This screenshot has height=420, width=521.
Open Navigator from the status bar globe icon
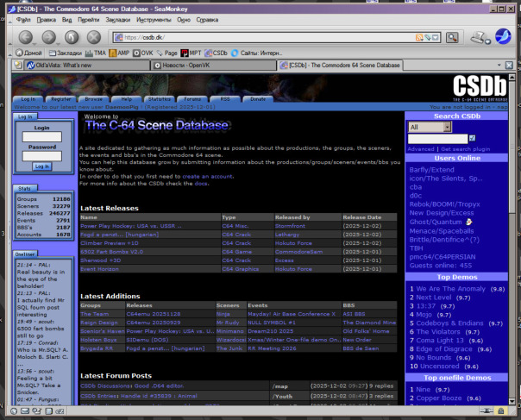(14, 411)
